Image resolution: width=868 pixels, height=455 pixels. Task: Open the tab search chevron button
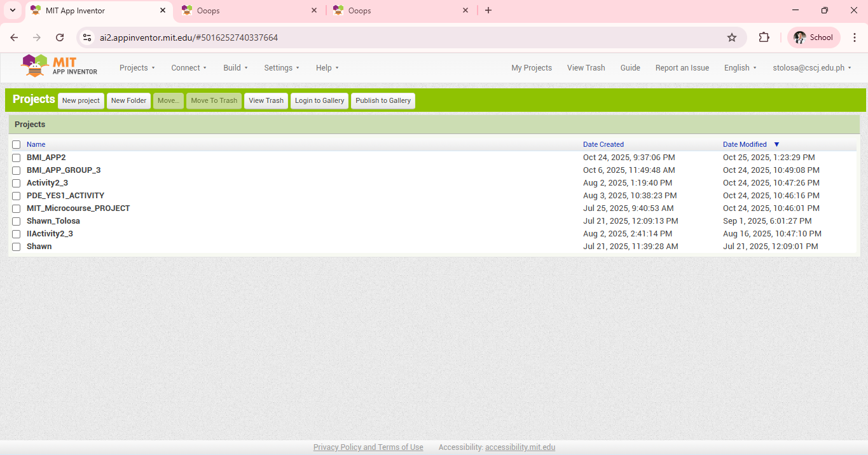pyautogui.click(x=12, y=10)
